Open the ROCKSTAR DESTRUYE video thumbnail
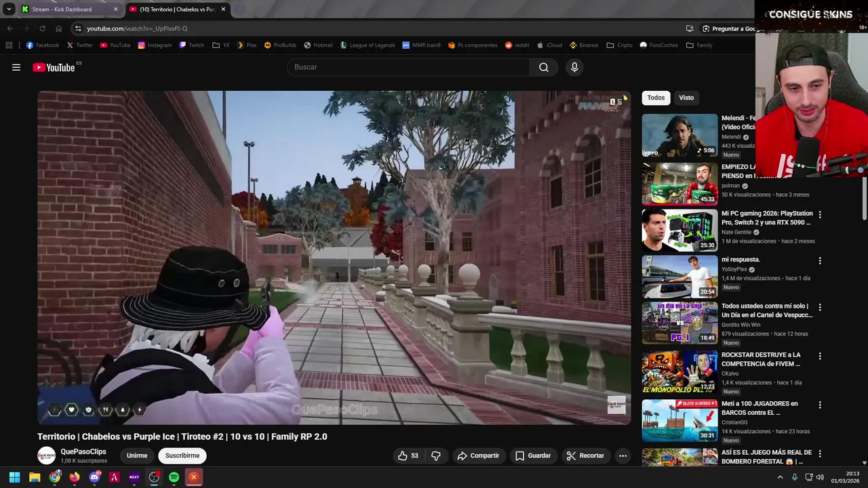868x488 pixels. [679, 371]
